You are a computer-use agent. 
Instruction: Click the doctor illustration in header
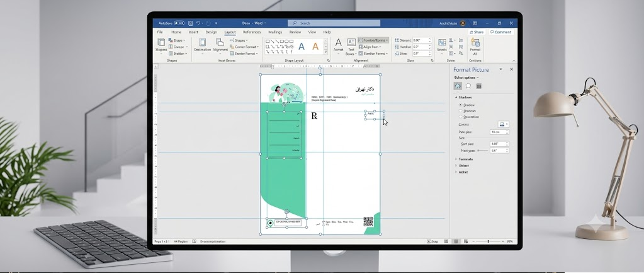tap(286, 92)
